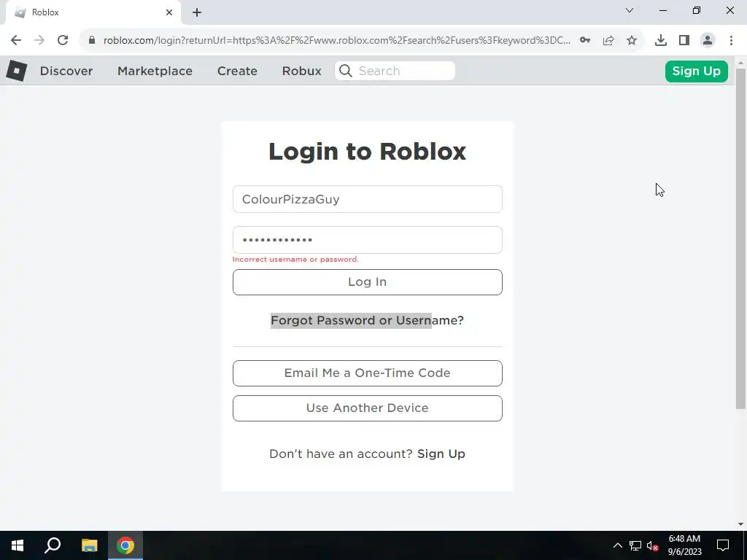This screenshot has width=747, height=560.
Task: Open Windows Start menu
Action: tap(18, 545)
